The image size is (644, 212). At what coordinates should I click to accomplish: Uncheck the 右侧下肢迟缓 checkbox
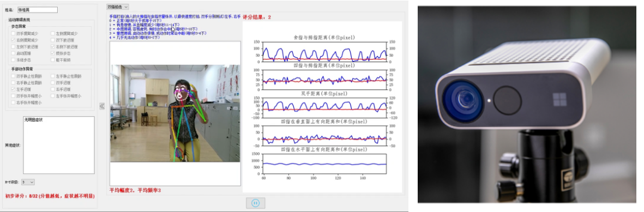(x=52, y=47)
